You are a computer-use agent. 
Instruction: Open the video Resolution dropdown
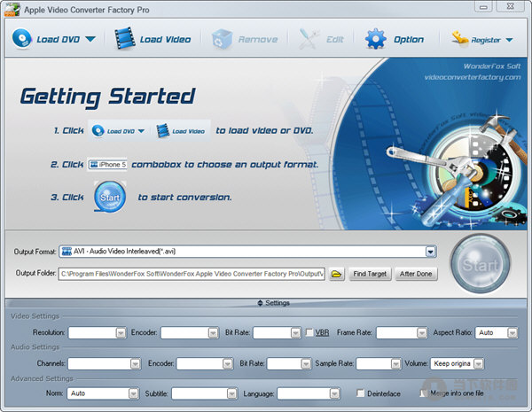point(121,333)
